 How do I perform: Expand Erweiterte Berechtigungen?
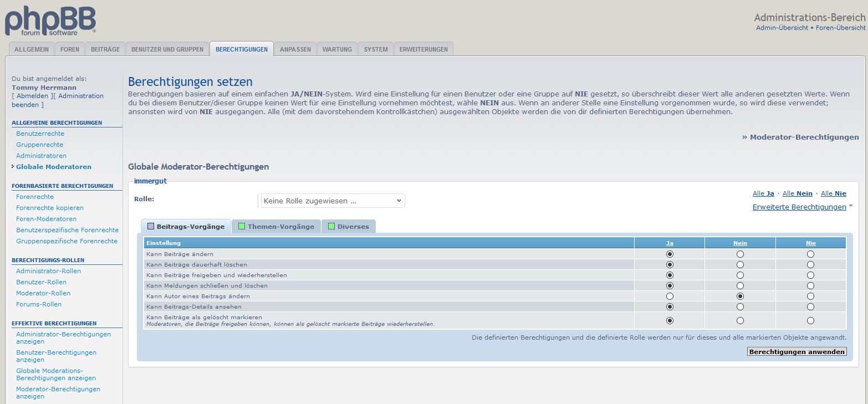[x=799, y=207]
